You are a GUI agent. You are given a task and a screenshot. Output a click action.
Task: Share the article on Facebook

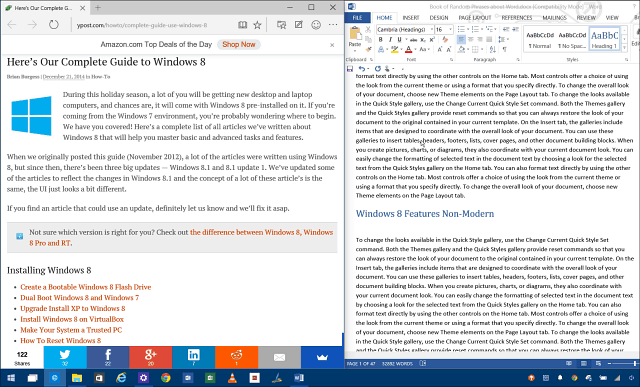coord(108,357)
